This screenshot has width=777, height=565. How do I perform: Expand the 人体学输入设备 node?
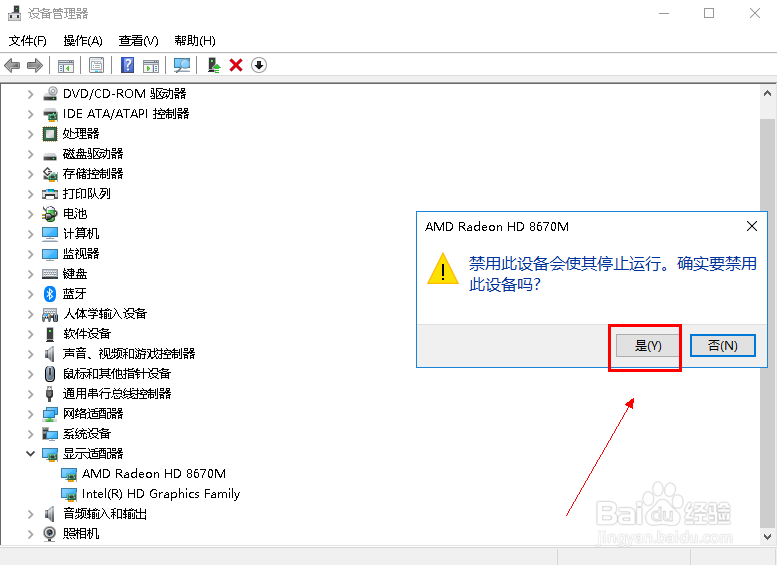coord(30,314)
